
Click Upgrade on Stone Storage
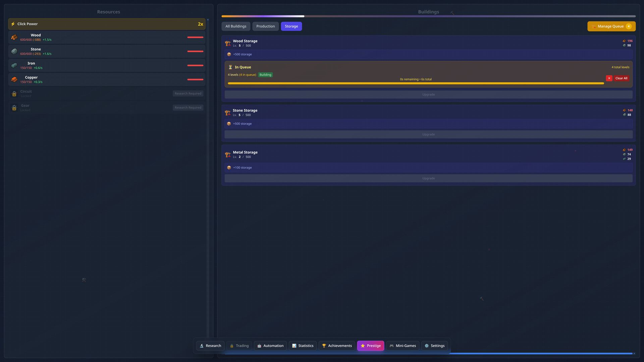(x=428, y=134)
